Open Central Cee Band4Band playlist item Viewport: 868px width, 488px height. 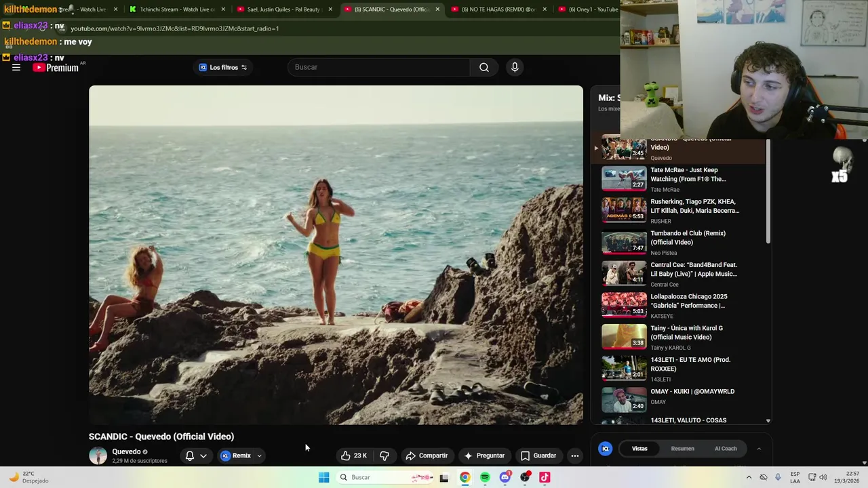[678, 273]
